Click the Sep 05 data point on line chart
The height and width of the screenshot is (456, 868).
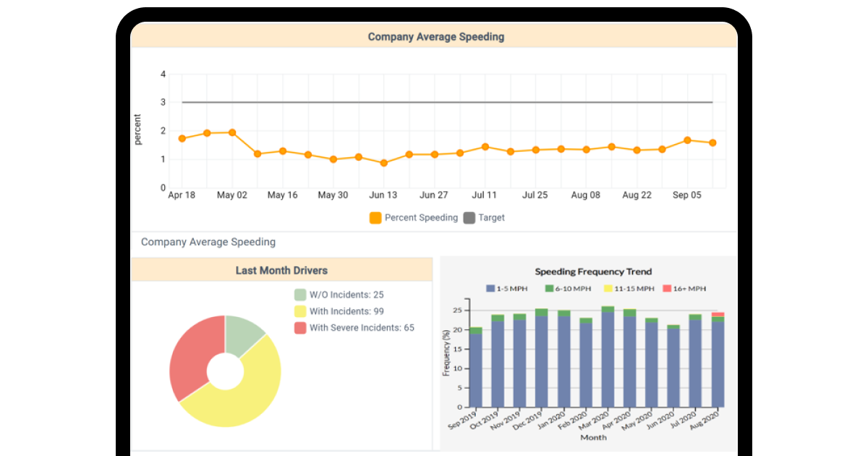pos(687,140)
